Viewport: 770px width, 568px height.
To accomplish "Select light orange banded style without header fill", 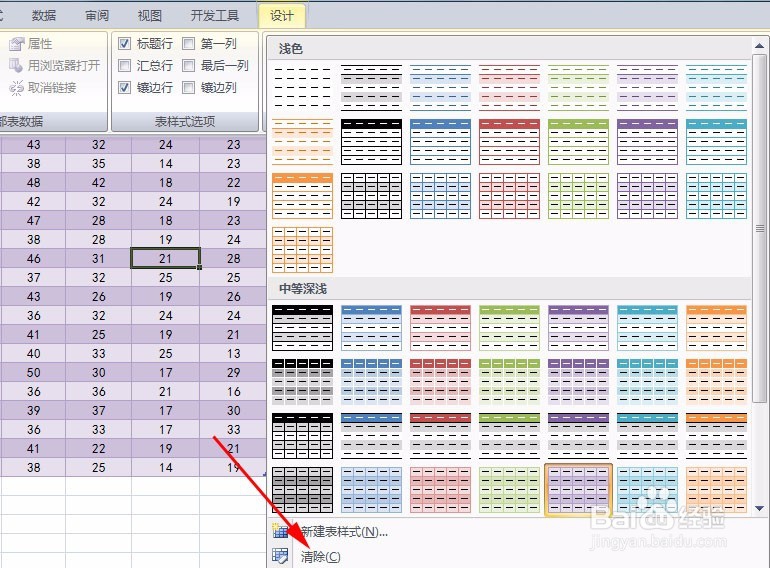I will pyautogui.click(x=302, y=142).
